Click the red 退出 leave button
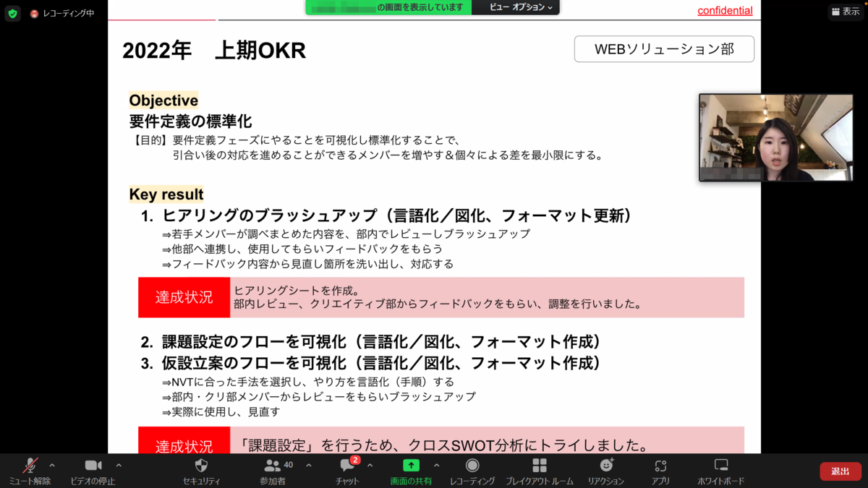The width and height of the screenshot is (868, 488). [841, 471]
